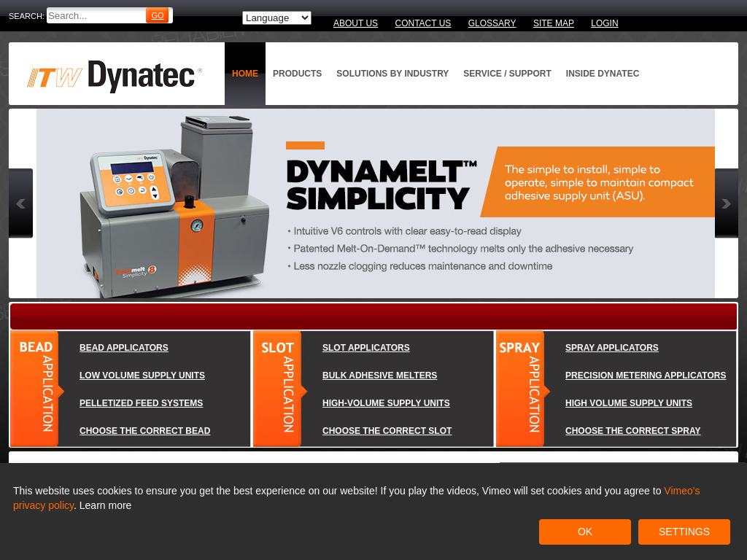Open Choose the Correct Bead link
The image size is (747, 560).
[x=145, y=430]
